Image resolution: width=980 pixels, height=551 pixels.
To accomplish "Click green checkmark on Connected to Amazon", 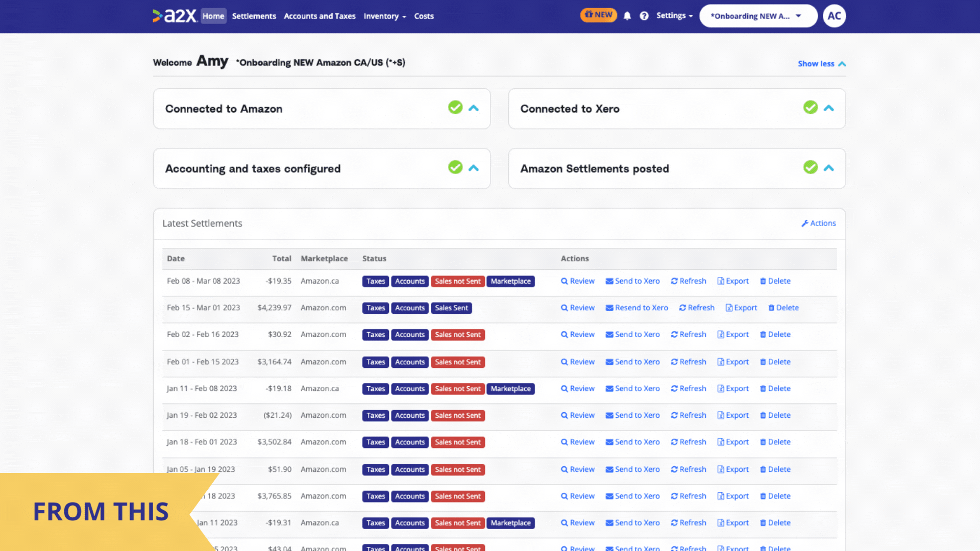I will (x=455, y=108).
